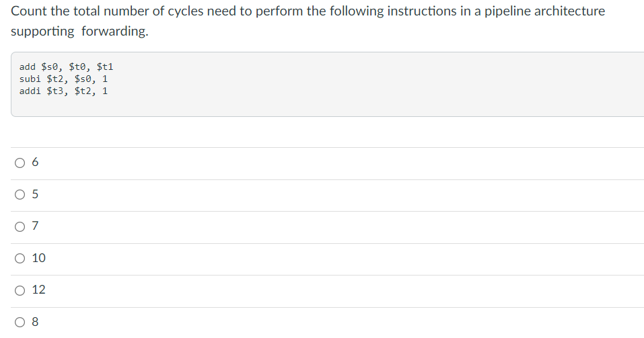Choose the radio button next to 5
Screen dimensions: 644x338
pyautogui.click(x=20, y=194)
